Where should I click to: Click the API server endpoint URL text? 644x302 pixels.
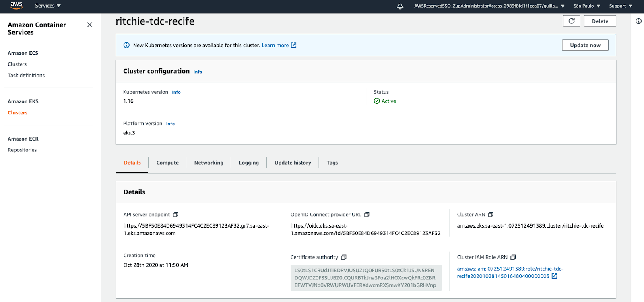coord(196,230)
